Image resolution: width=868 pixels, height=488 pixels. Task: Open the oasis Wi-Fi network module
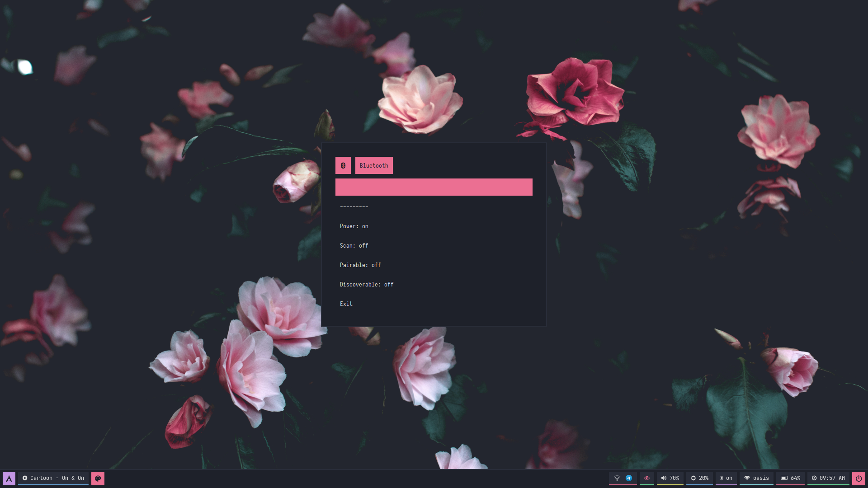pyautogui.click(x=756, y=478)
